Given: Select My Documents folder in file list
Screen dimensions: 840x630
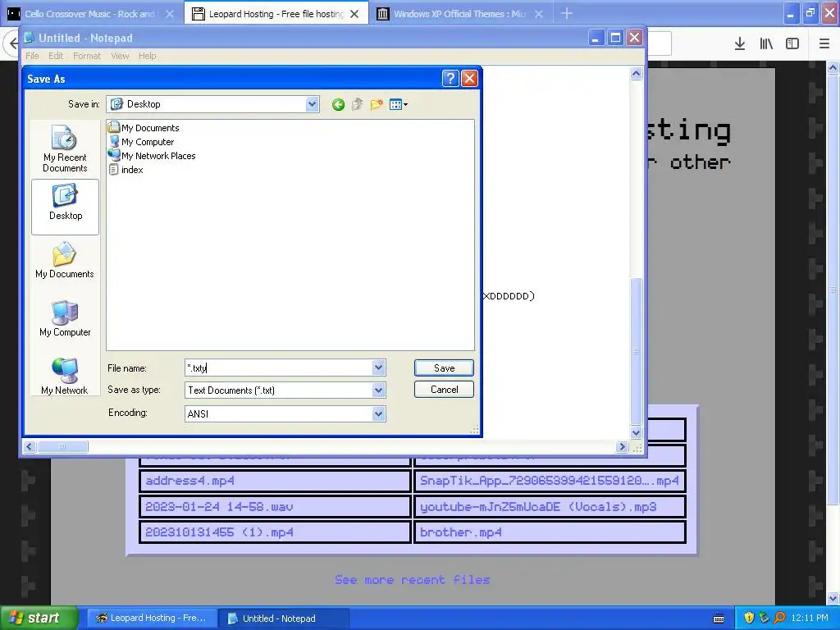Looking at the screenshot, I should 144,128.
